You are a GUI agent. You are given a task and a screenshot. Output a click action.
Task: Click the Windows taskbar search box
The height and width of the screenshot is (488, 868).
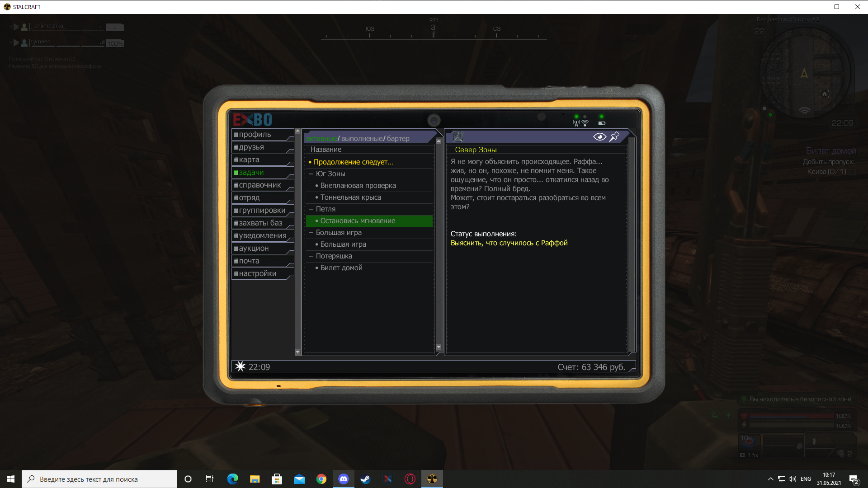coord(99,479)
